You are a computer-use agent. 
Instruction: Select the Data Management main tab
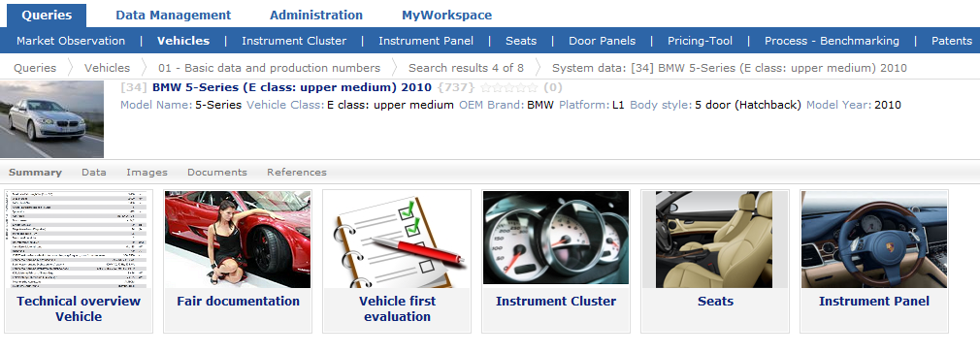(173, 15)
